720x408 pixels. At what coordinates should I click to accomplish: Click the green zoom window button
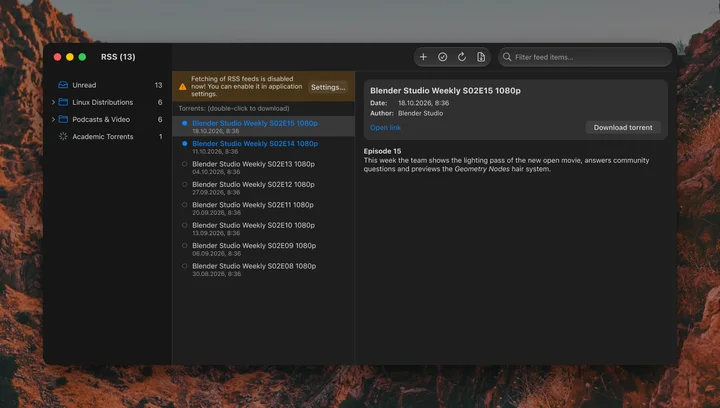coord(82,57)
